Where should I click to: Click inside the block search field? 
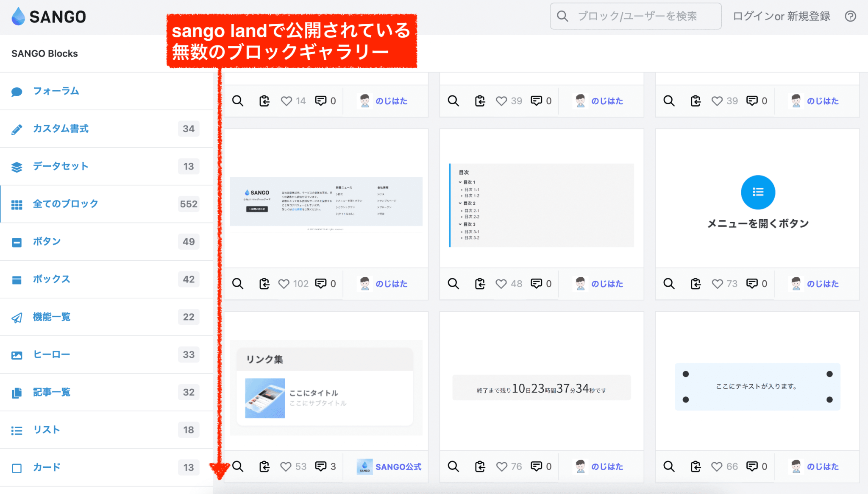(636, 16)
